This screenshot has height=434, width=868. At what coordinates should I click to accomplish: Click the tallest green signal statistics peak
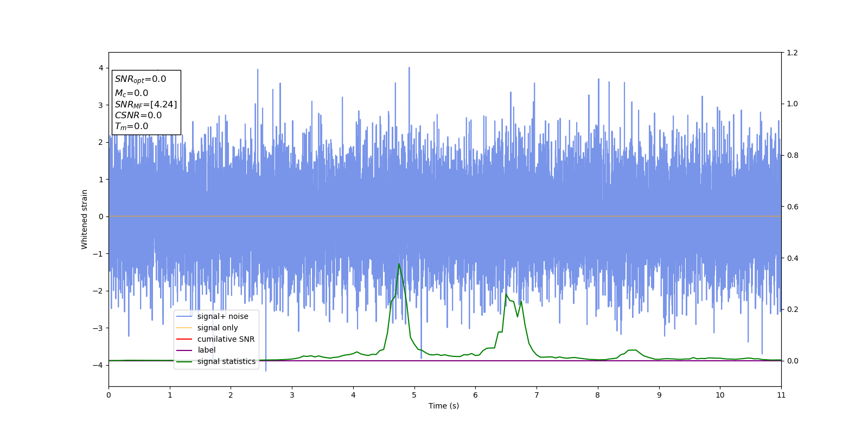point(399,264)
